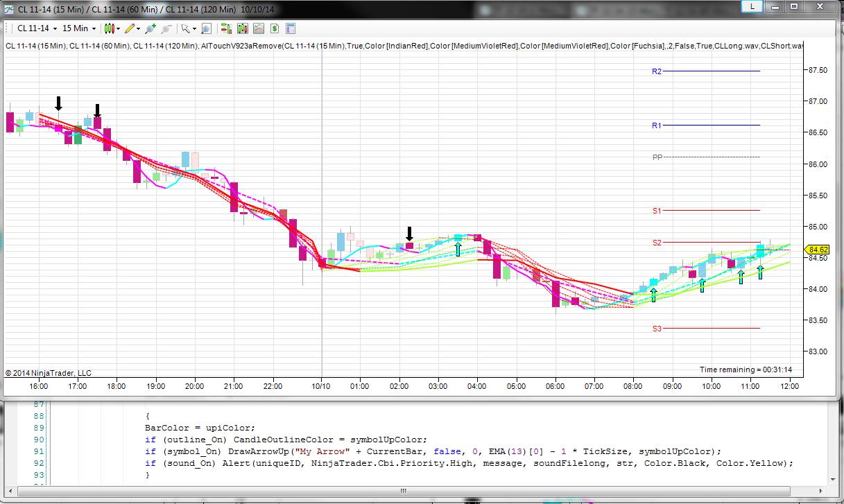
Task: Click the S3 support level label
Action: click(x=656, y=329)
